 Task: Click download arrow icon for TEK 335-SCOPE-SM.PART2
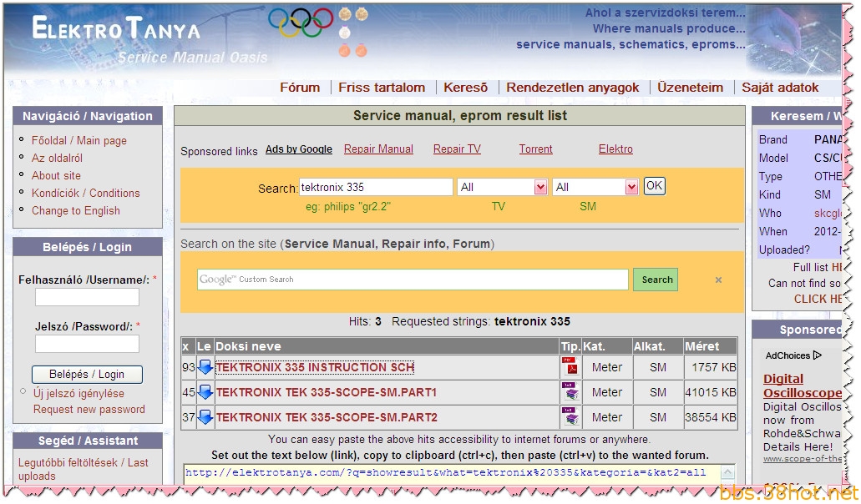tap(205, 417)
